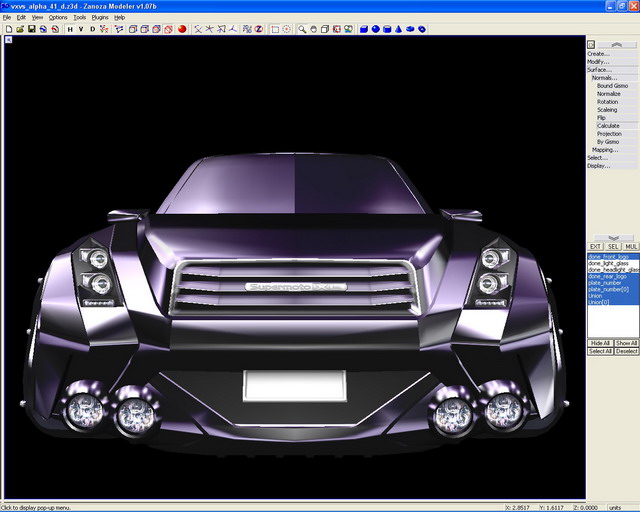
Task: Insert the last blue tube primitive icon
Action: point(422,29)
